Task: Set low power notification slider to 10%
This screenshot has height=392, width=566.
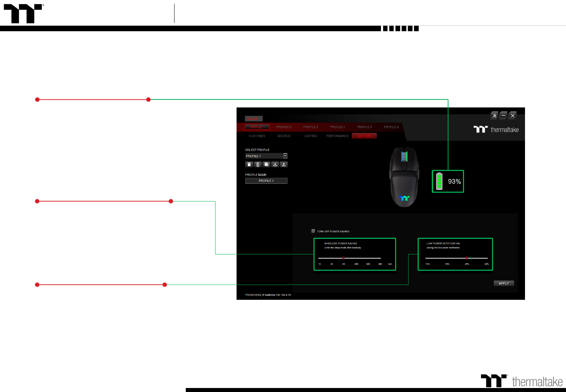Action: point(427,258)
